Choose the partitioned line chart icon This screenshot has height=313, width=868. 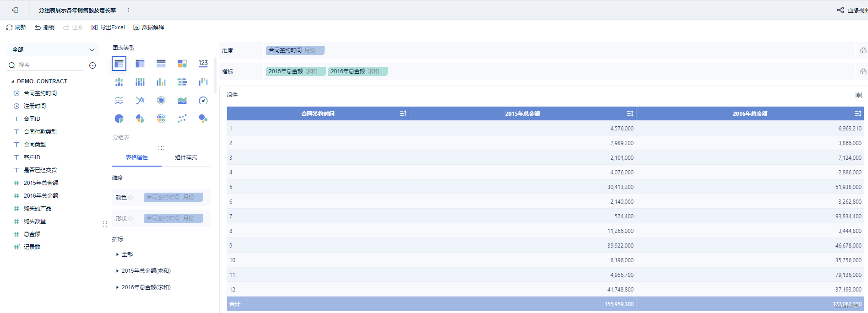coord(119,100)
